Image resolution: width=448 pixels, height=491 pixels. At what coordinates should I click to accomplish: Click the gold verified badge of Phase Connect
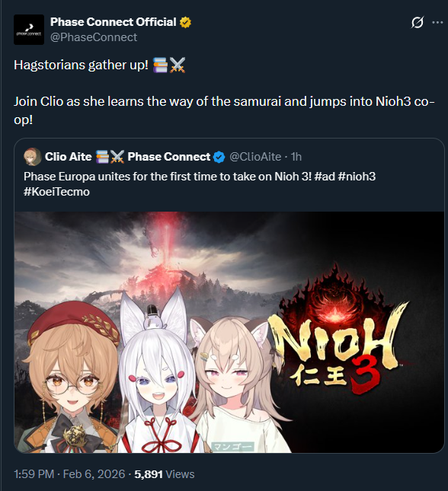186,22
